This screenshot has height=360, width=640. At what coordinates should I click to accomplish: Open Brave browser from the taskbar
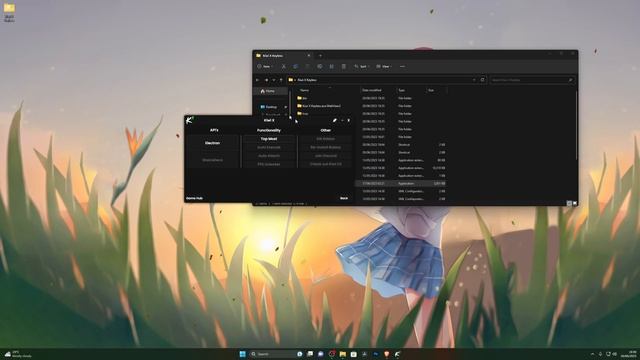click(x=386, y=354)
